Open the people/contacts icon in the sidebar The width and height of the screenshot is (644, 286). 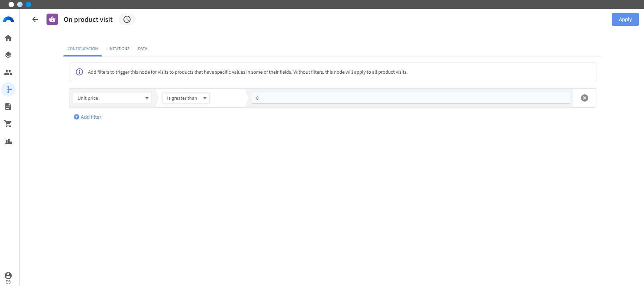[x=8, y=72]
